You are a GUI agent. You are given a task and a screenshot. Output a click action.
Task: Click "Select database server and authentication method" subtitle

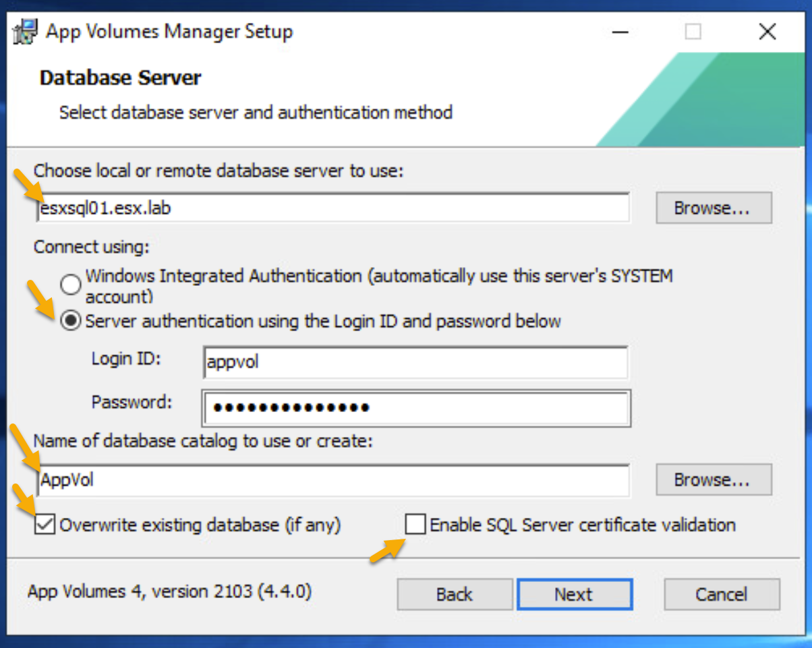click(256, 112)
